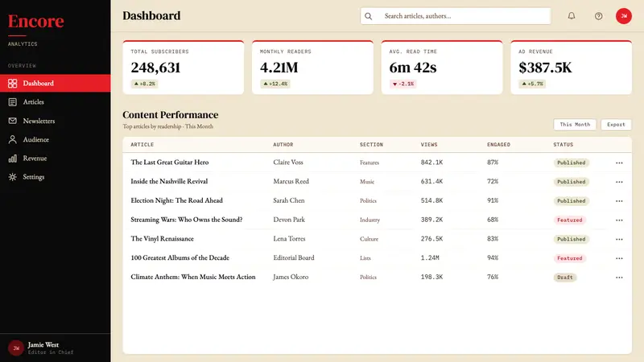Click the Industry section label
The width and height of the screenshot is (644, 362).
coord(369,220)
